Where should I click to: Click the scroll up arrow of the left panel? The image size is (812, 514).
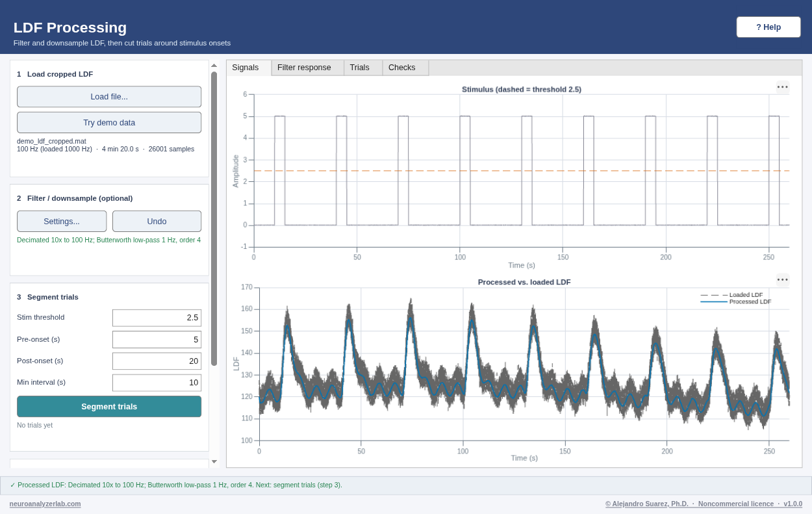click(x=214, y=65)
